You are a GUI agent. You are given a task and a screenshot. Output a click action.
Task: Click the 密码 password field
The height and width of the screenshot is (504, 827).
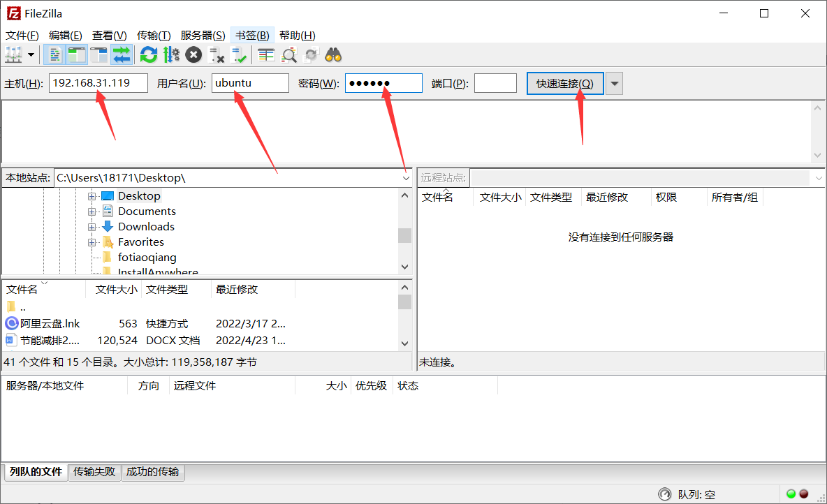(x=383, y=83)
